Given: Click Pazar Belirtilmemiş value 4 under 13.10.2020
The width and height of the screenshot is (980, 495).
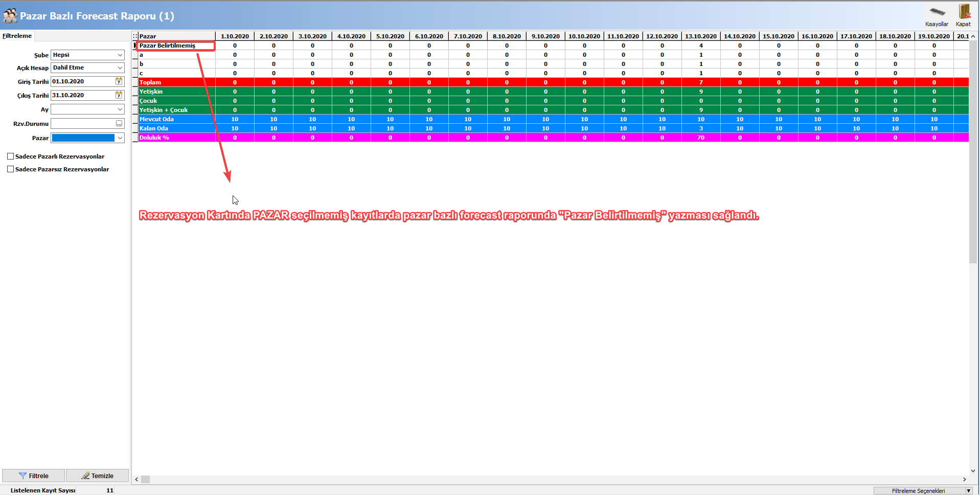Looking at the screenshot, I should tap(701, 46).
